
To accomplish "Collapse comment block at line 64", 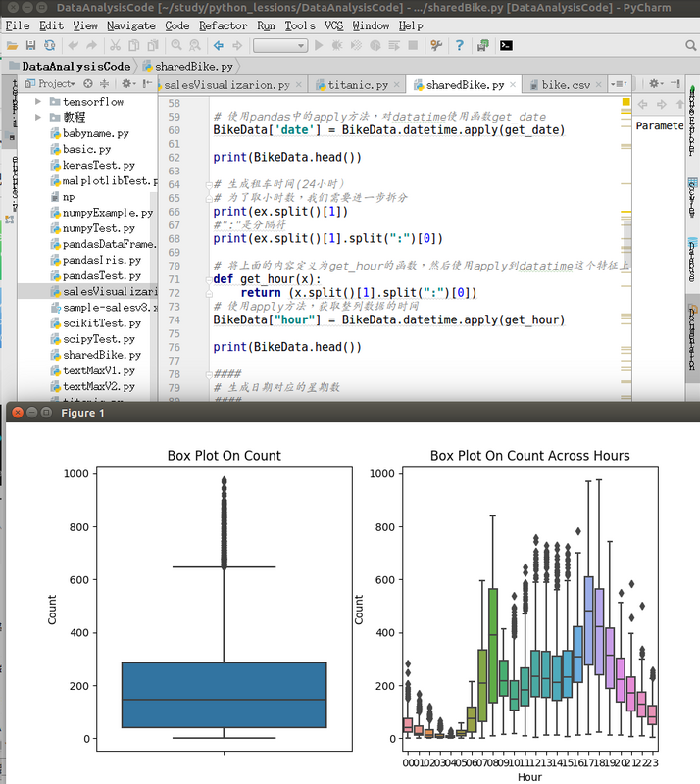I will tap(209, 184).
